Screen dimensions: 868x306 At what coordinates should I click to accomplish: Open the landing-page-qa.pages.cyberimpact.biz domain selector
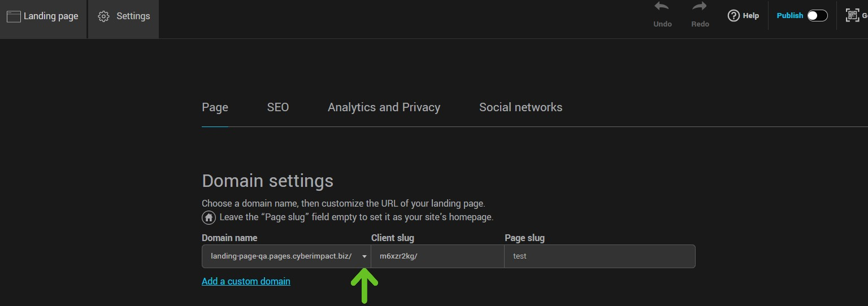pyautogui.click(x=281, y=256)
